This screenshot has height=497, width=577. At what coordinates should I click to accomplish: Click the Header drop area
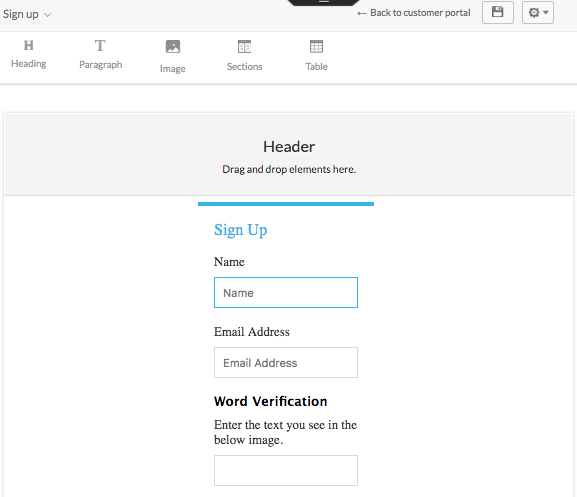(289, 155)
